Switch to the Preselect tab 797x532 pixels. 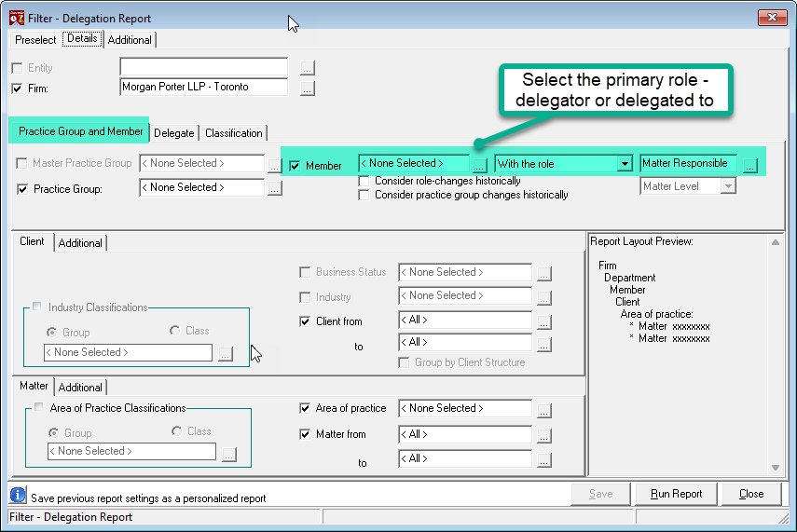coord(35,40)
